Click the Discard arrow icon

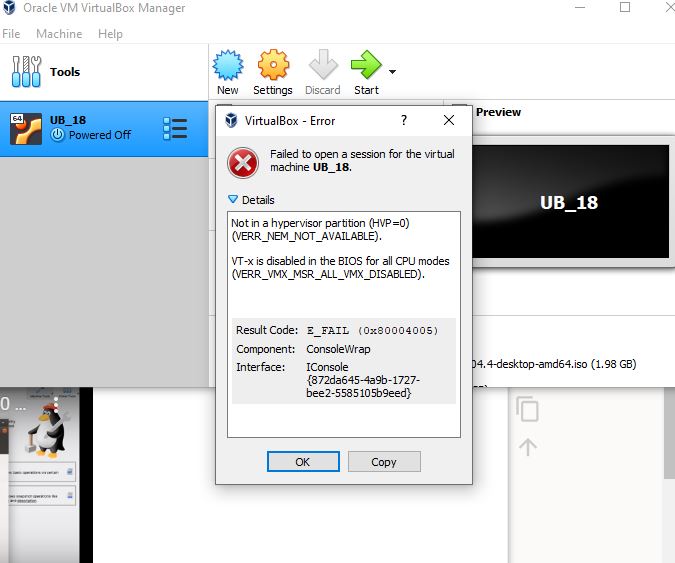tap(323, 67)
